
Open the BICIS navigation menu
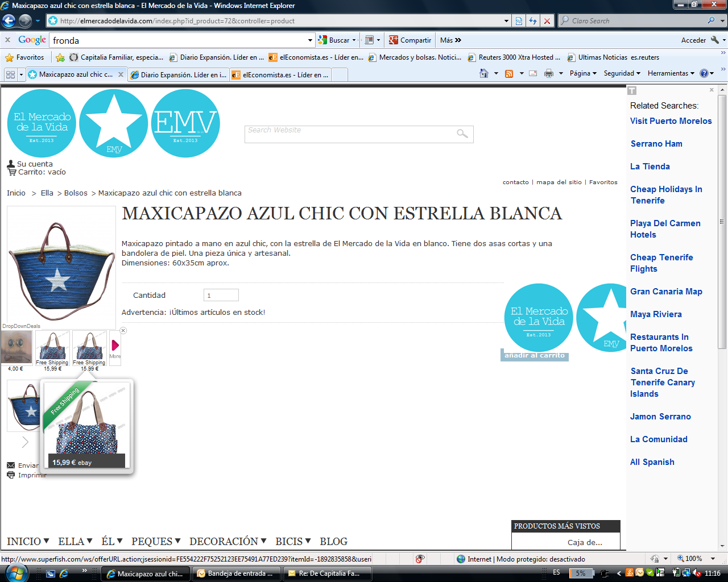[x=293, y=542]
